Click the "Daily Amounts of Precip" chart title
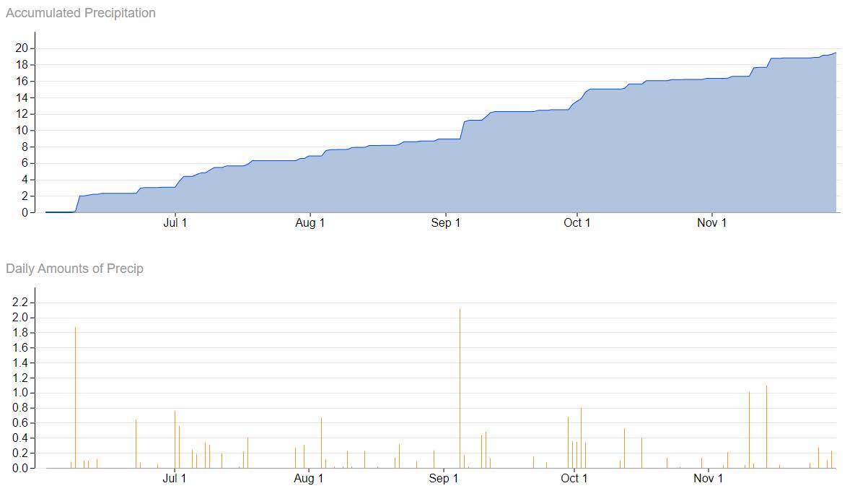 click(74, 269)
